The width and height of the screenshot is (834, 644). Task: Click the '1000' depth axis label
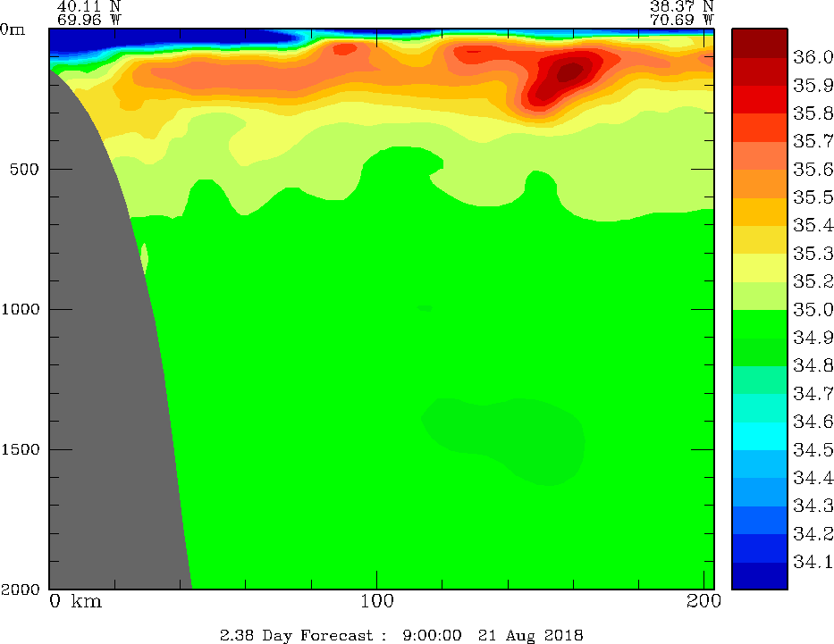point(21,309)
